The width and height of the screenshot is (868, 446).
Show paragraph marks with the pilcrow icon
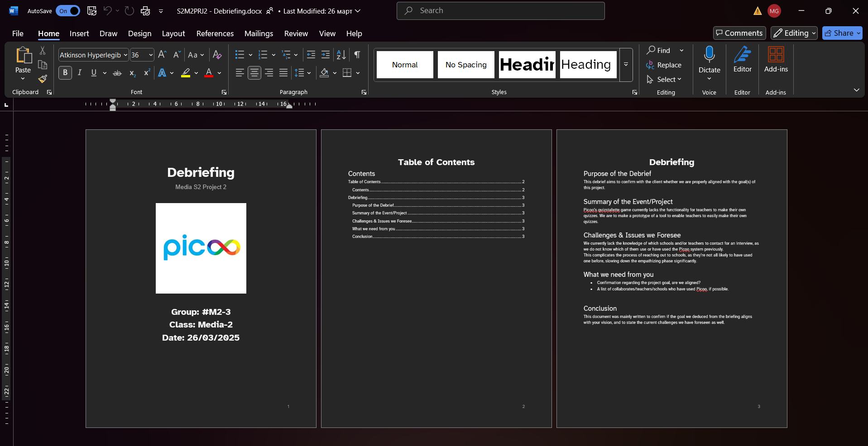(x=357, y=55)
